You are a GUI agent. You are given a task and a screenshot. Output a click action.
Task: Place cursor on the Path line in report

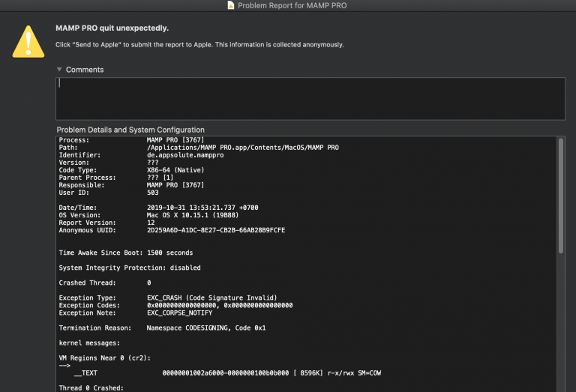pos(199,148)
